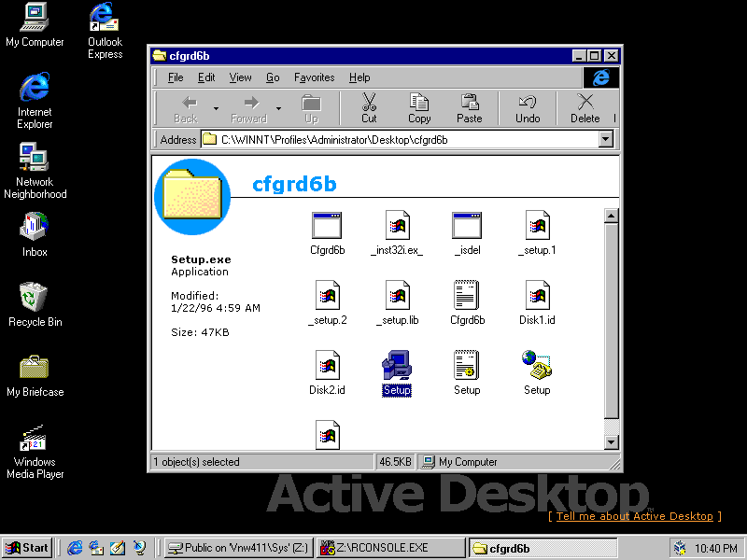Open the File menu
The width and height of the screenshot is (747, 560).
(x=176, y=77)
